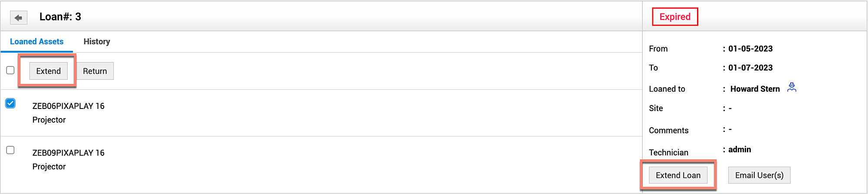This screenshot has height=194, width=868.
Task: Click the Extend button for selected assets
Action: click(x=48, y=71)
